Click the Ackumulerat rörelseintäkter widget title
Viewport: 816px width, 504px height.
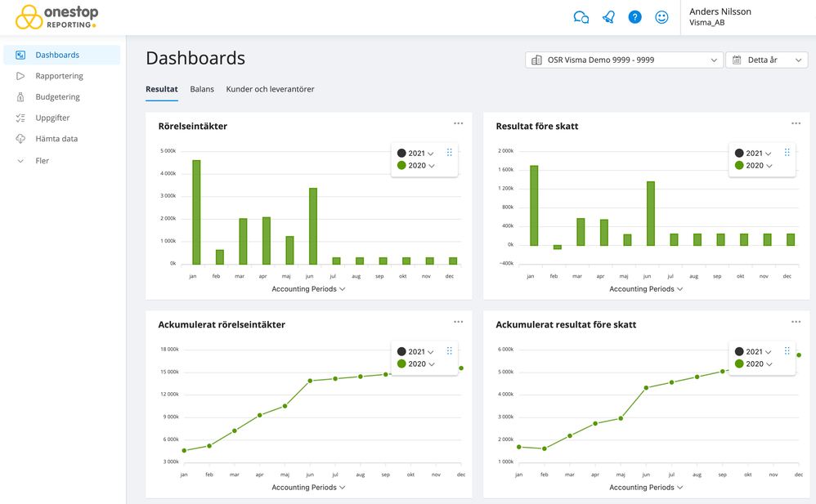point(222,325)
